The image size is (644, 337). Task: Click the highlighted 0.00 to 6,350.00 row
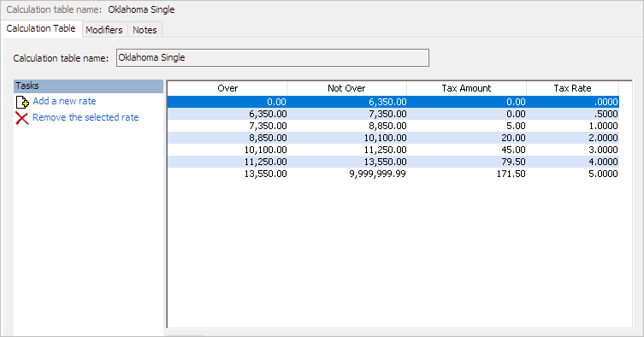393,102
